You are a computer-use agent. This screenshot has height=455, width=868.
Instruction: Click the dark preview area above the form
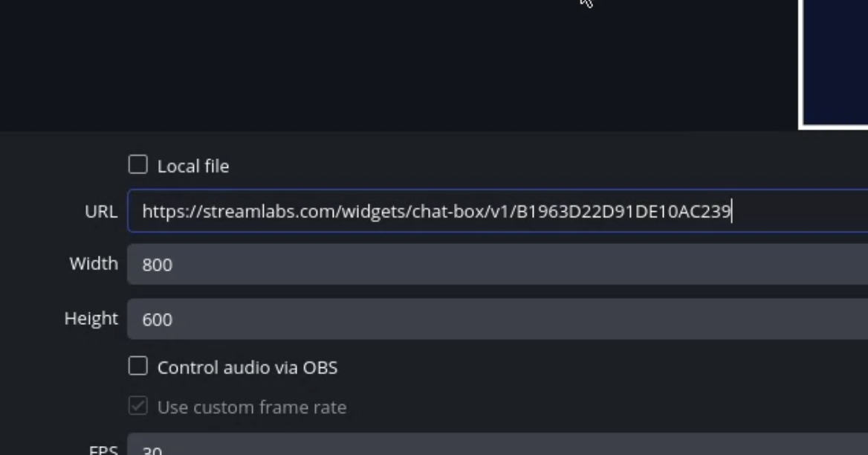click(x=372, y=67)
